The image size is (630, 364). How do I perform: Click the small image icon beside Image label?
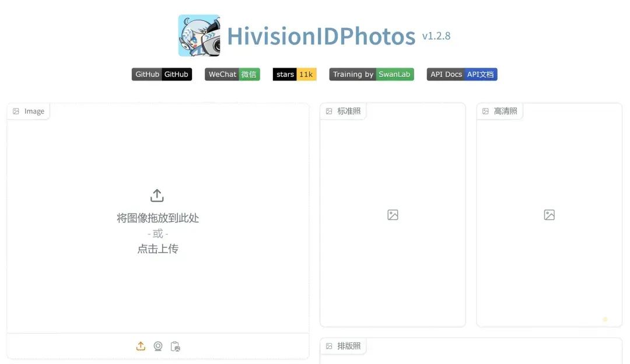pos(16,111)
